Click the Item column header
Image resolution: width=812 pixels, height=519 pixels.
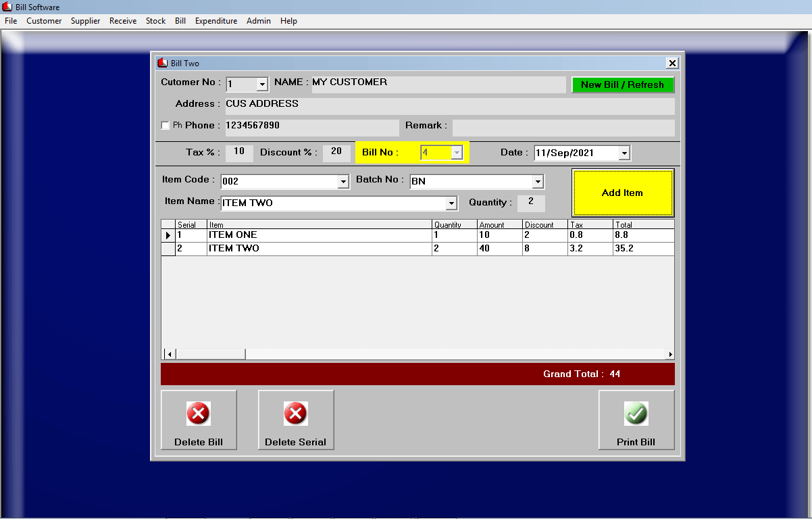320,224
